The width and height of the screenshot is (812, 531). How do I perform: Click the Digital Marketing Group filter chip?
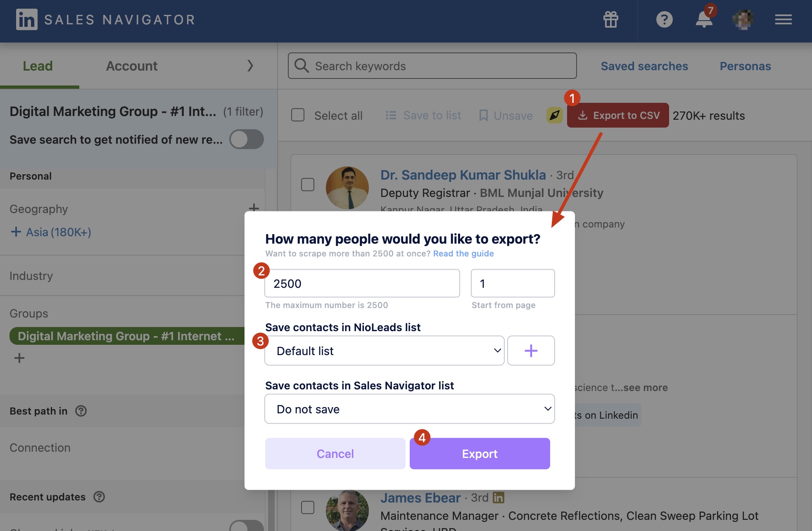pos(126,336)
